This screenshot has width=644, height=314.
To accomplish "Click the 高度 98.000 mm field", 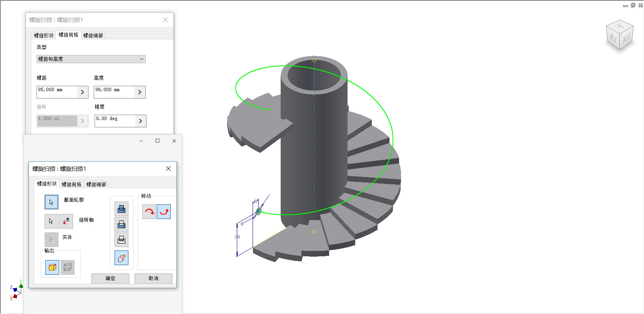I will point(114,92).
